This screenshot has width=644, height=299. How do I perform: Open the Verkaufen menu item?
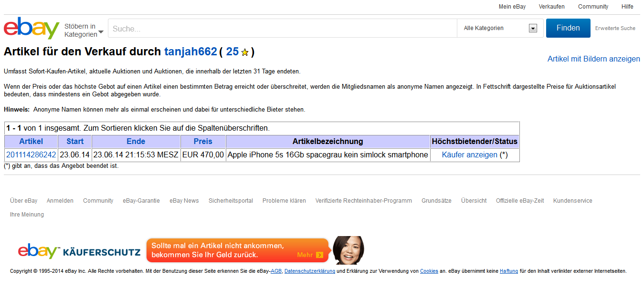(x=551, y=7)
